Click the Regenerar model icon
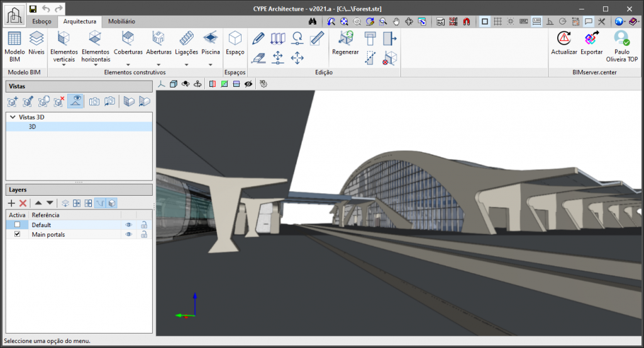The height and width of the screenshot is (348, 644). point(345,44)
